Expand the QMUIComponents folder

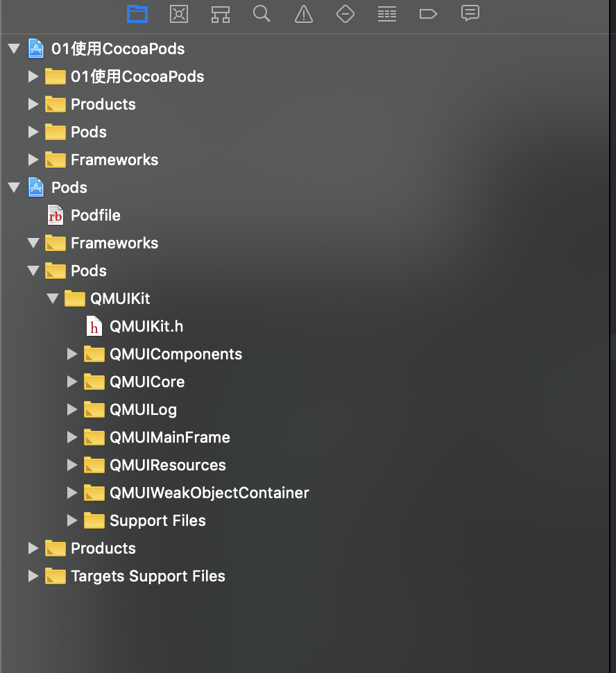click(72, 354)
